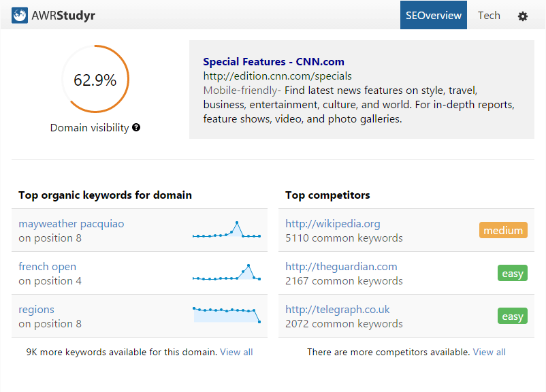Visit the theguardian.com competitor link
This screenshot has width=546, height=392.
click(x=341, y=266)
